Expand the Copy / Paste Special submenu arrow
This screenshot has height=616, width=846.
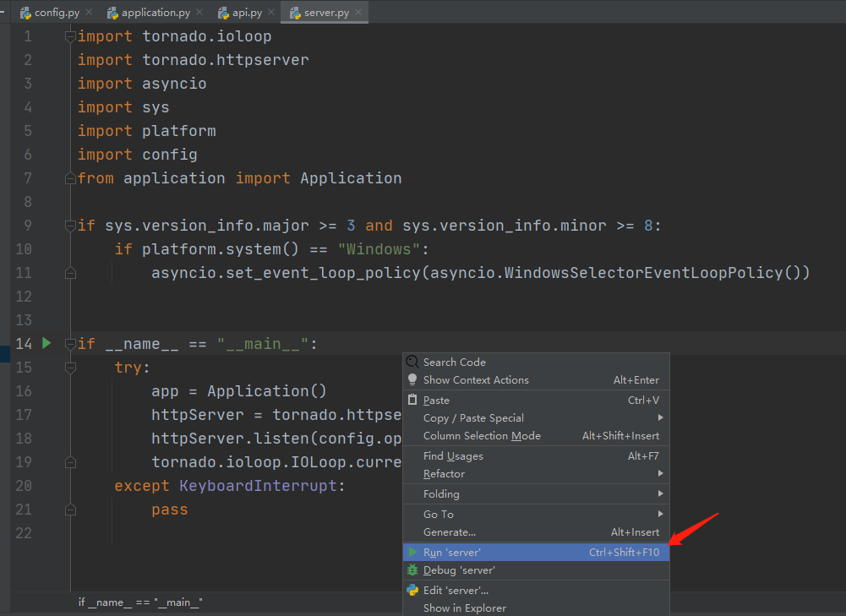tap(660, 417)
